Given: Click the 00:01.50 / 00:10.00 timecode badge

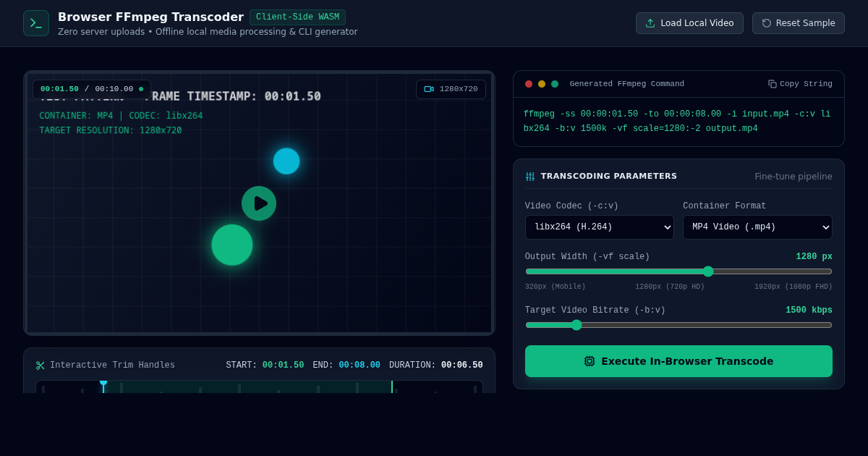Looking at the screenshot, I should tap(92, 89).
